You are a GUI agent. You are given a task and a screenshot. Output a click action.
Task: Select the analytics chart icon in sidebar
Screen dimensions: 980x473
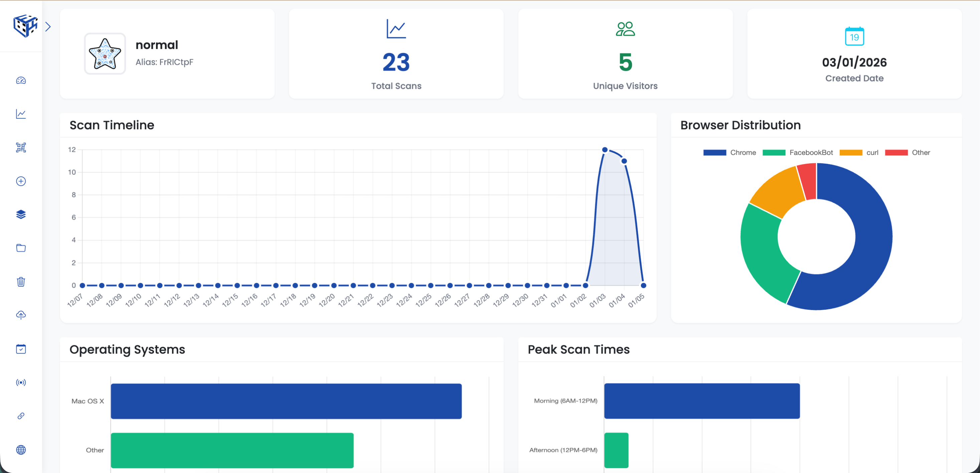pyautogui.click(x=21, y=114)
